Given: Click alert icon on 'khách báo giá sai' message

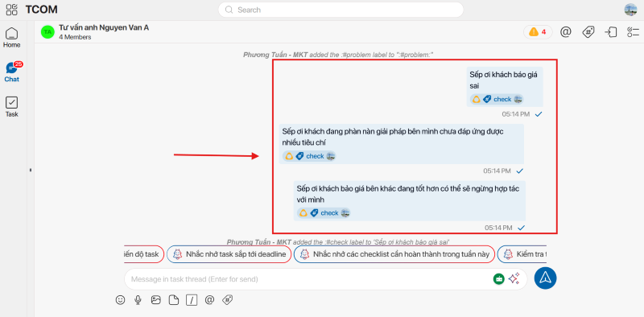Looking at the screenshot, I should pyautogui.click(x=476, y=100).
